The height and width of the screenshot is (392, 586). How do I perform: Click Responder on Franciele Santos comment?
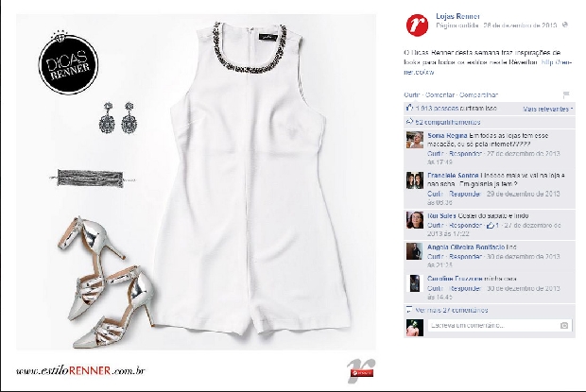coord(465,194)
